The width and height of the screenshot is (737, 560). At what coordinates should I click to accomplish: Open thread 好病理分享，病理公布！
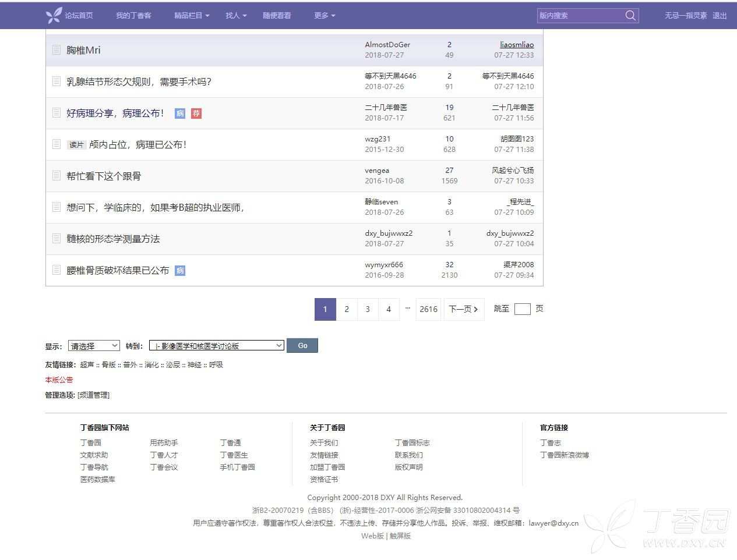(115, 113)
